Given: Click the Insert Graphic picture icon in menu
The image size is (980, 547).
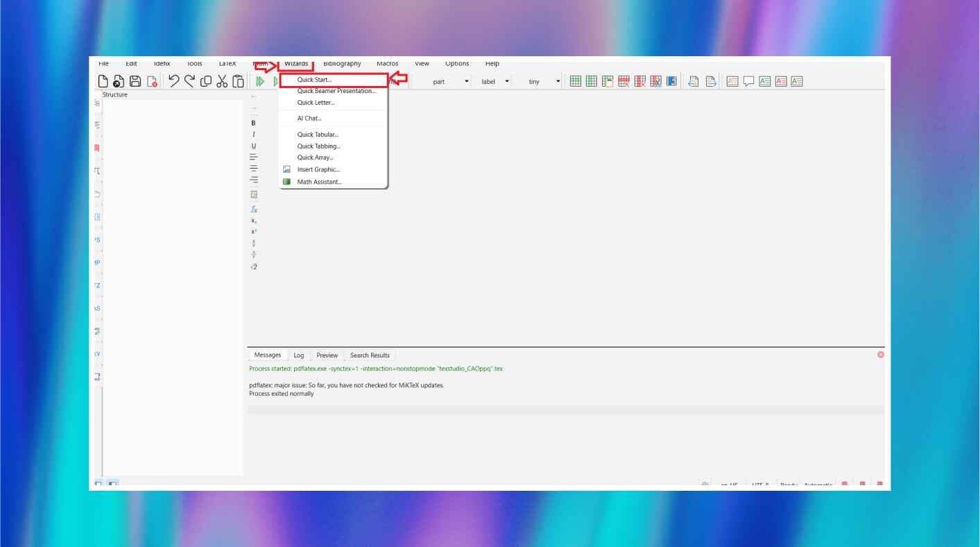Looking at the screenshot, I should click(x=286, y=169).
